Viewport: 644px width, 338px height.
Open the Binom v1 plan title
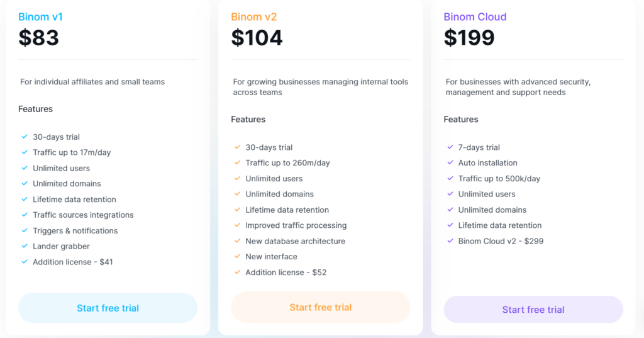[x=40, y=17]
